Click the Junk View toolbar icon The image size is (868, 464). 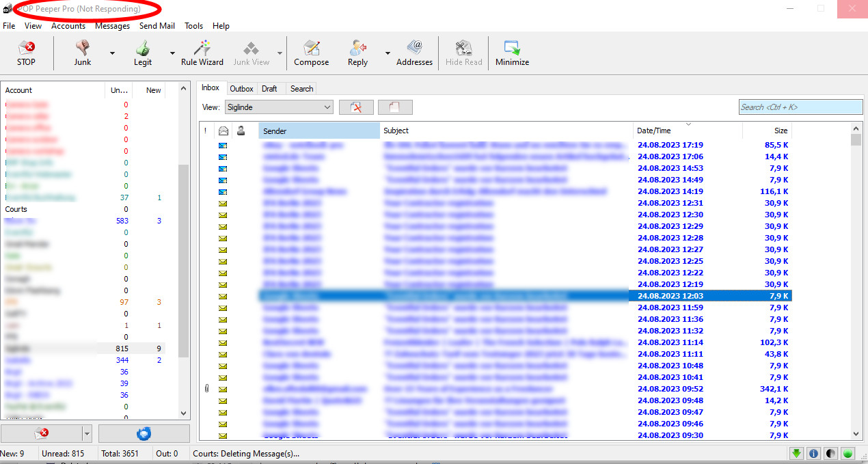(252, 53)
